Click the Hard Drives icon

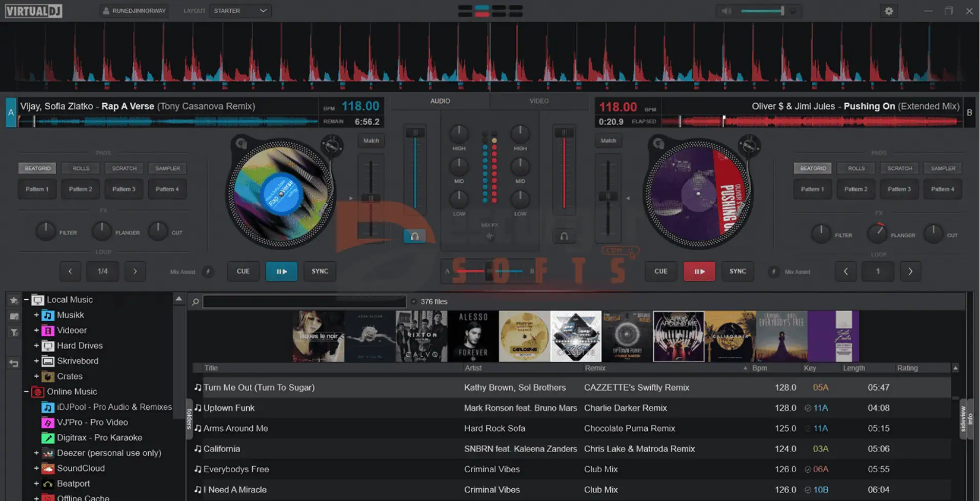(x=48, y=346)
